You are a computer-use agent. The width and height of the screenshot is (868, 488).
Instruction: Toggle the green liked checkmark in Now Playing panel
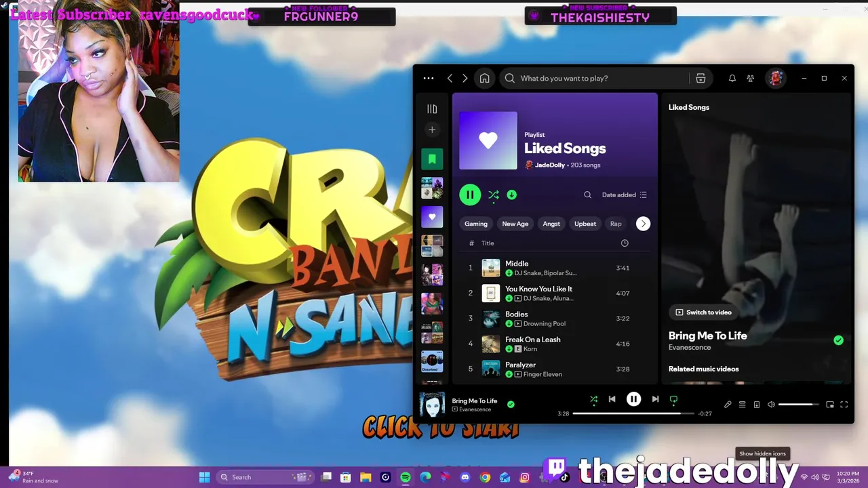839,340
